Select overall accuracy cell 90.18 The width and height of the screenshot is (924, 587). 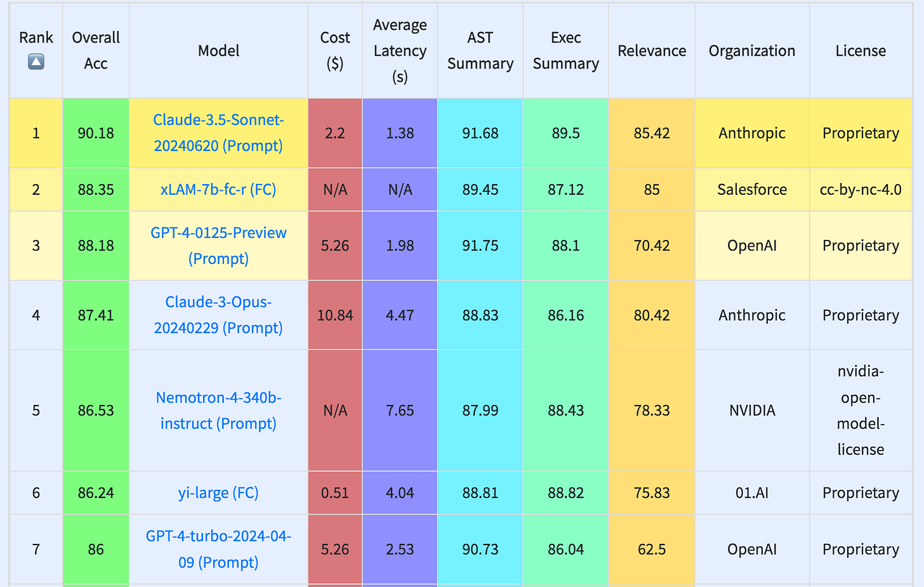(x=96, y=133)
